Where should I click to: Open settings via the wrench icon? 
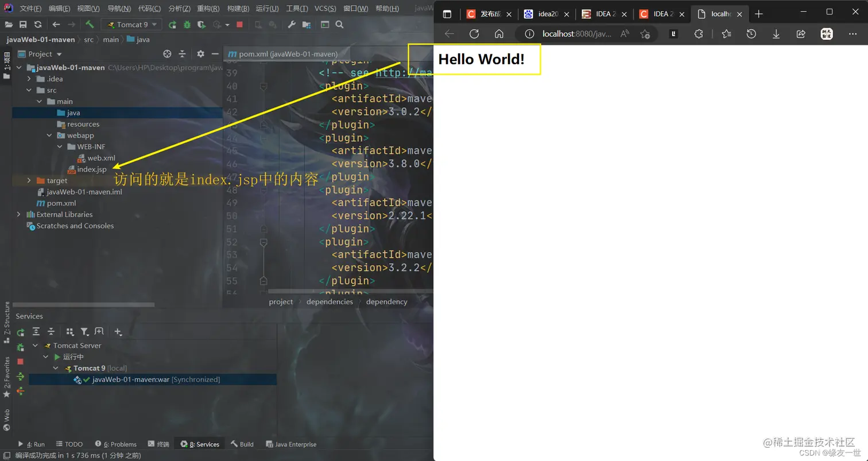click(x=292, y=25)
